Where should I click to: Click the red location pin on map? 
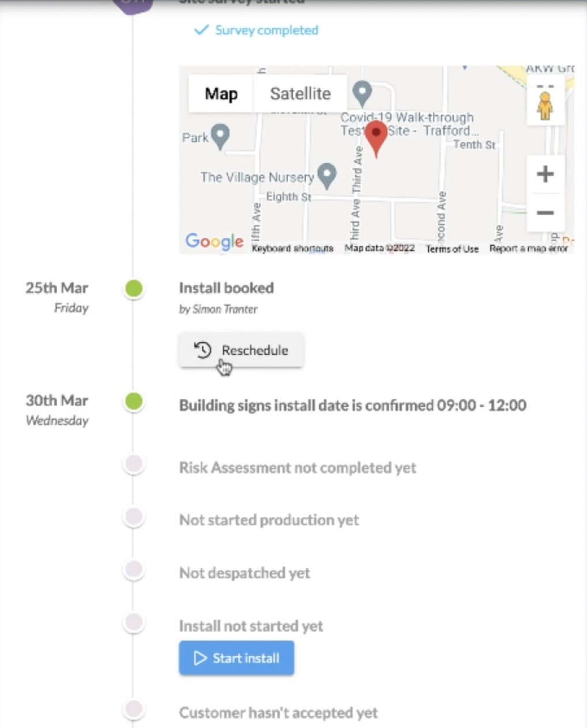377,138
